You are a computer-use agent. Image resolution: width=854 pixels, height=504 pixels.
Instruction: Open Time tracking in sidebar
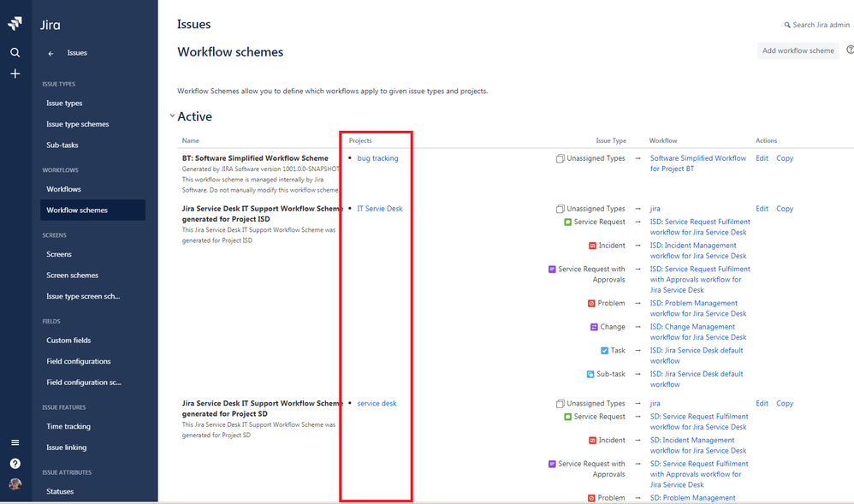tap(68, 427)
